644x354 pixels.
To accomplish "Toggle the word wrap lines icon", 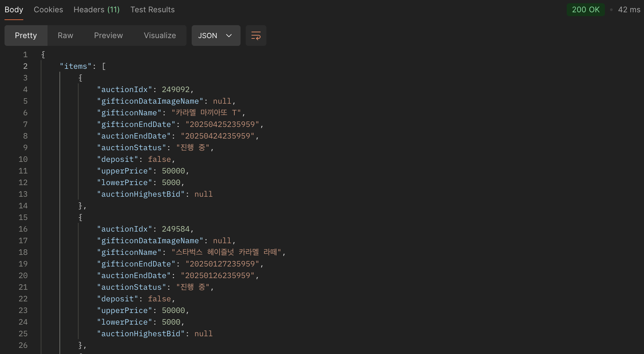I will (256, 36).
